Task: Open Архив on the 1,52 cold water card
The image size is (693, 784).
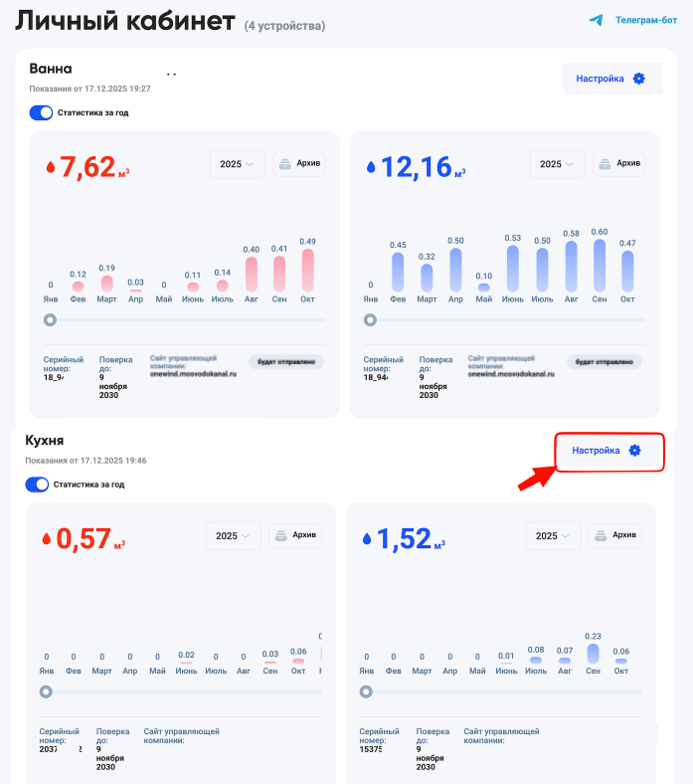Action: click(615, 535)
